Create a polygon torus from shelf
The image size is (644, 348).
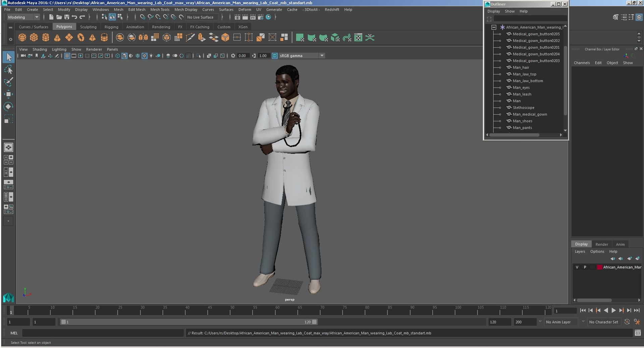(81, 38)
